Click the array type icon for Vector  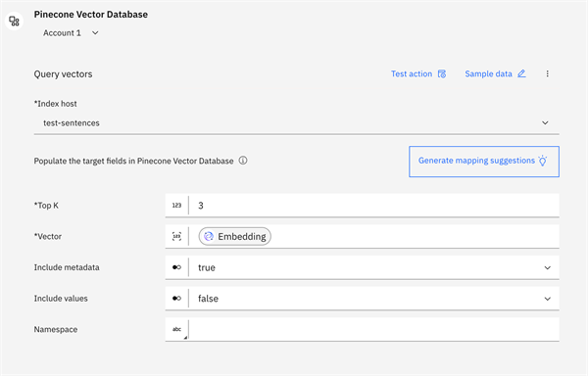pos(176,236)
